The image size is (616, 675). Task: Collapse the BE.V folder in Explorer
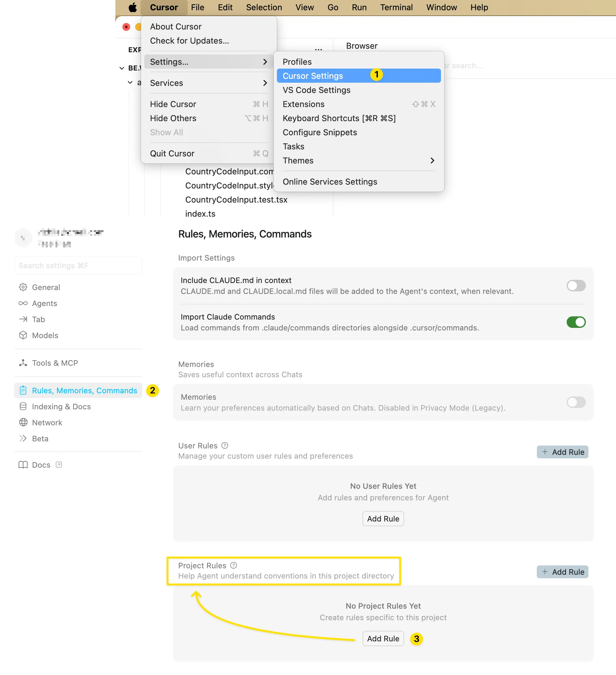click(x=122, y=68)
